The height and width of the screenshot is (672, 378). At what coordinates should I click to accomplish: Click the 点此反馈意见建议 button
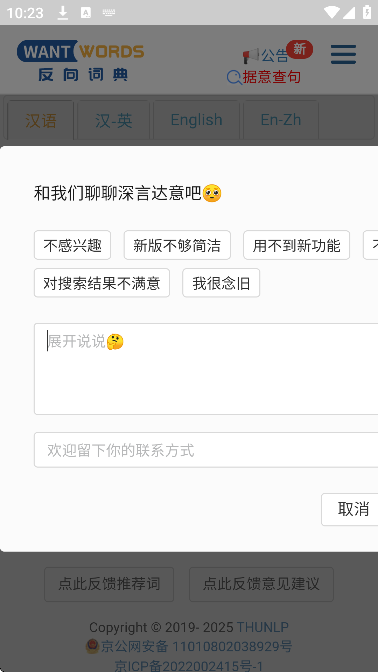[261, 584]
